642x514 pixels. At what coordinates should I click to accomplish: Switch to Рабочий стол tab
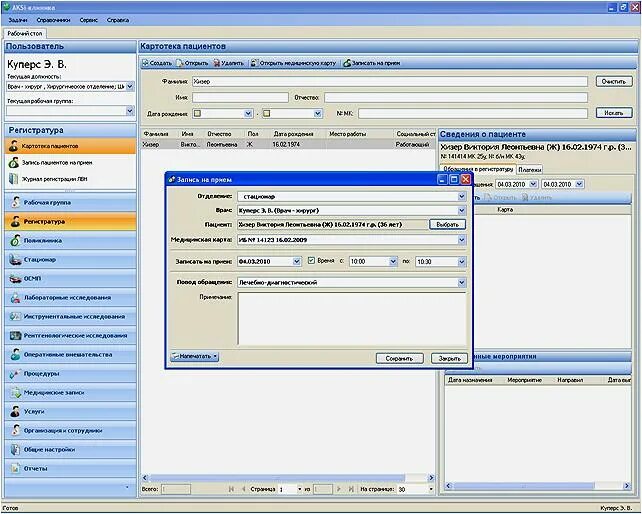25,33
